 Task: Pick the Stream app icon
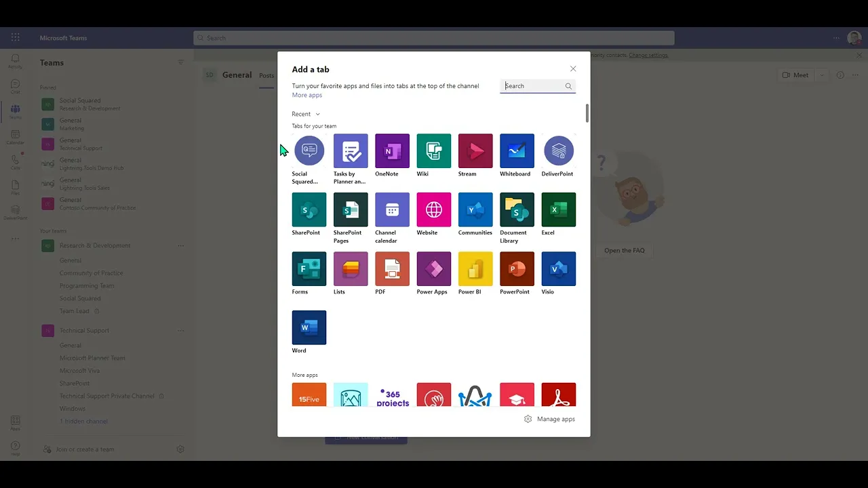tap(475, 150)
